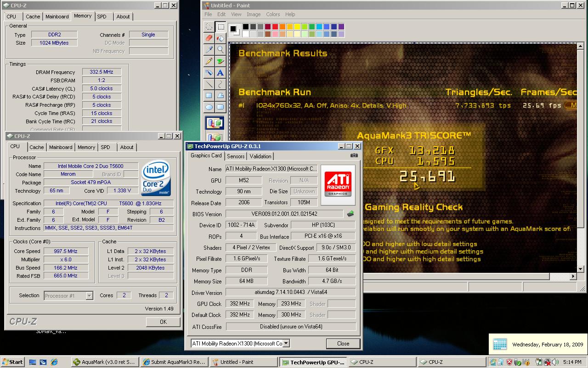Viewport: 588px width, 368px height.
Task: Open the processor Selection dropdown in CPU-Z
Action: point(89,295)
